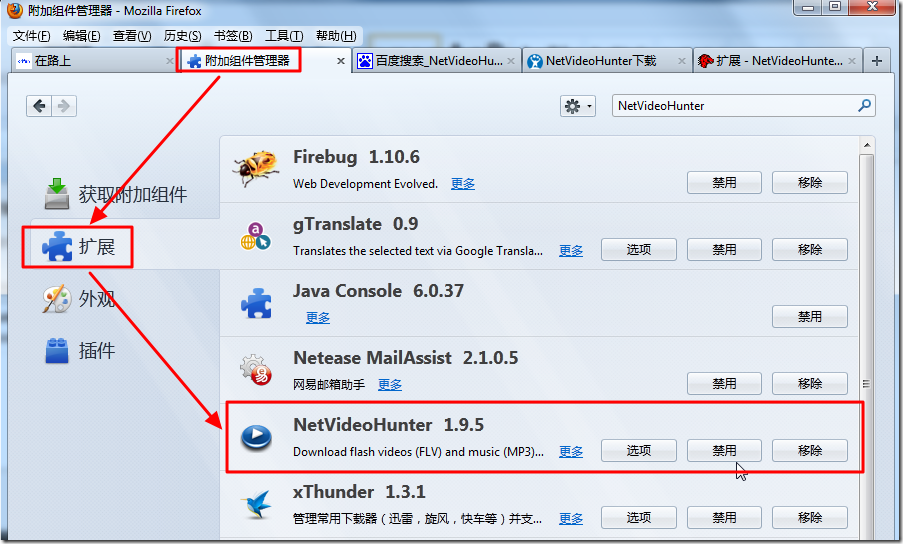Click gTranslate 更多 link
Screen dimensions: 903x544
click(571, 251)
